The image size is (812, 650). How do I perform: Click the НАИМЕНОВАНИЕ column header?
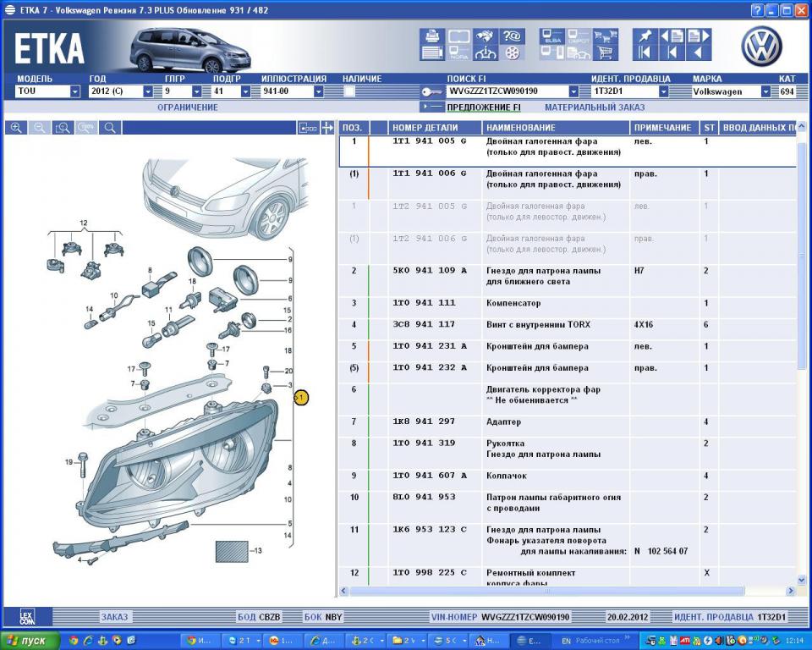point(557,128)
